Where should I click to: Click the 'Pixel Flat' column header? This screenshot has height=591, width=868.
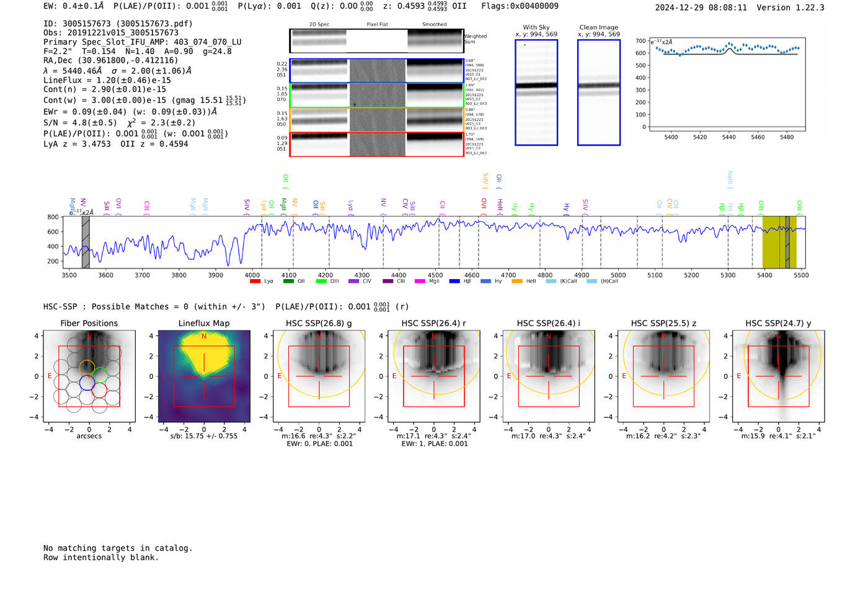pos(377,25)
